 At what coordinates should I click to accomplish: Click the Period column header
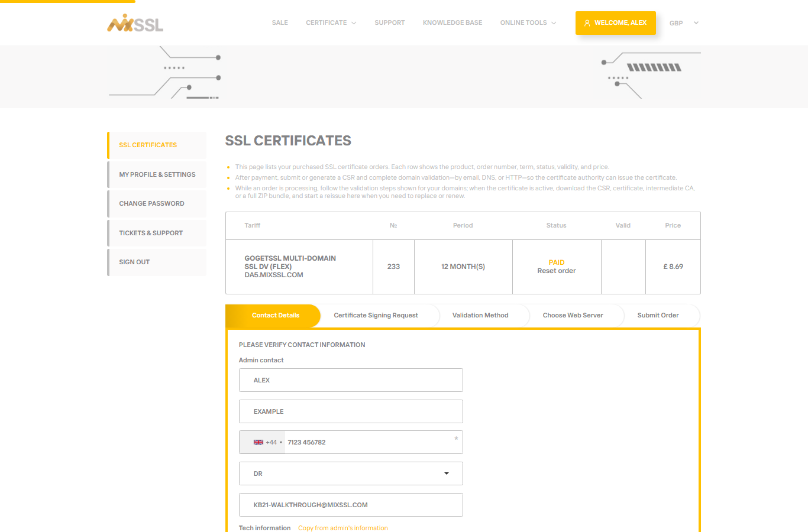click(x=463, y=225)
